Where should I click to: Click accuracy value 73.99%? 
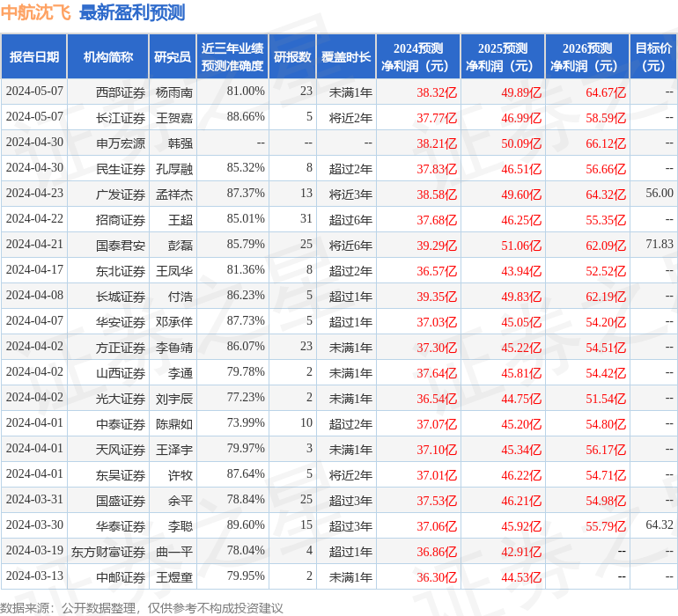[246, 422]
